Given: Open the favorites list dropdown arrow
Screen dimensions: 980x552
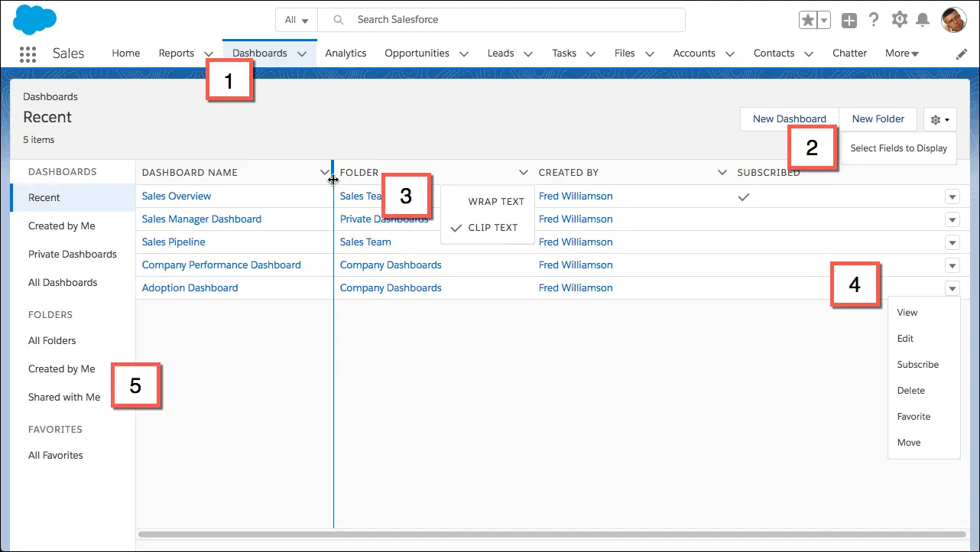Looking at the screenshot, I should click(x=824, y=20).
